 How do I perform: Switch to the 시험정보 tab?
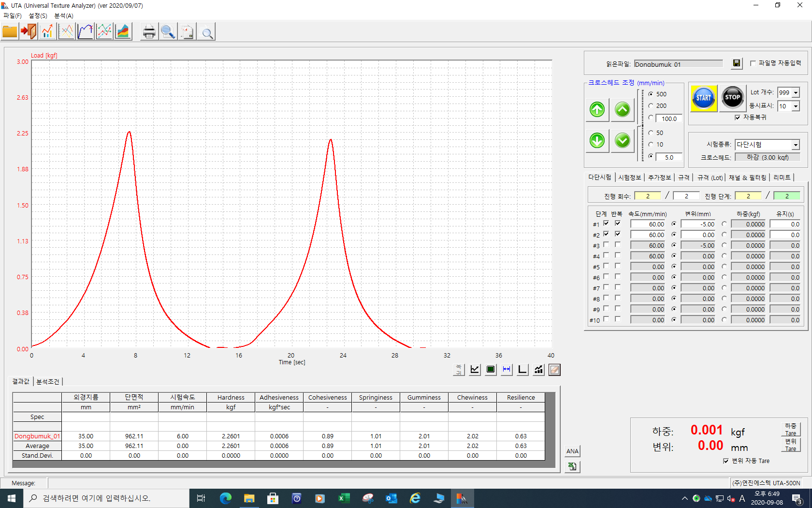(629, 178)
